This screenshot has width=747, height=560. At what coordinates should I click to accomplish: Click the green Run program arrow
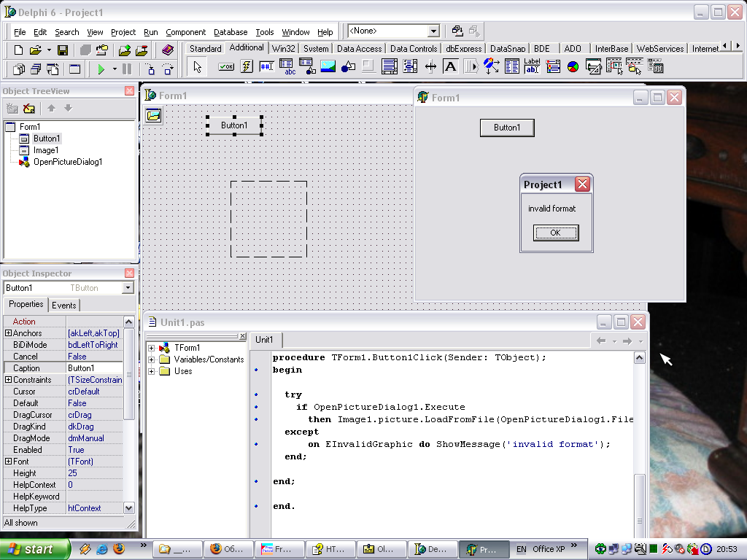pyautogui.click(x=101, y=69)
